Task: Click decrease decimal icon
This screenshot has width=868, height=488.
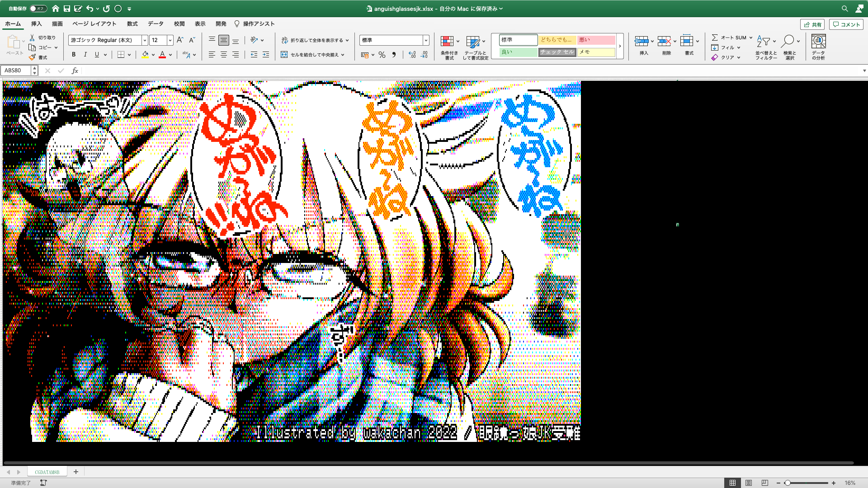Action: coord(424,55)
